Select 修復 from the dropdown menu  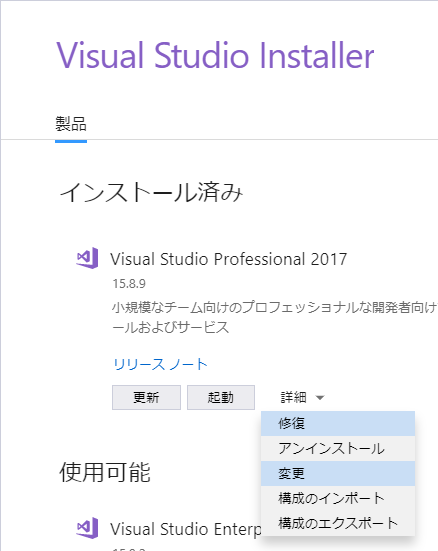click(338, 423)
